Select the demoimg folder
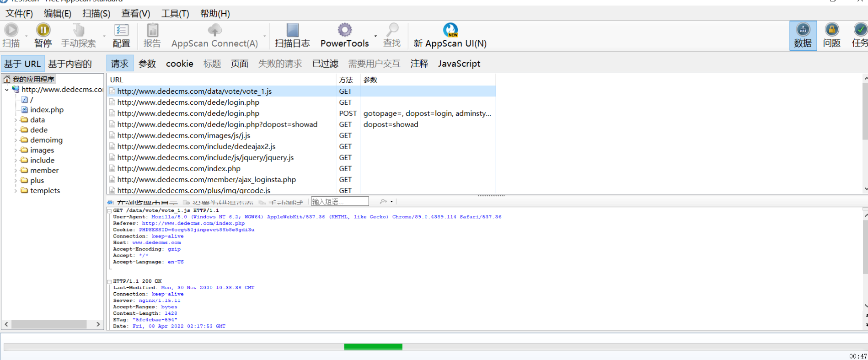 coord(46,140)
